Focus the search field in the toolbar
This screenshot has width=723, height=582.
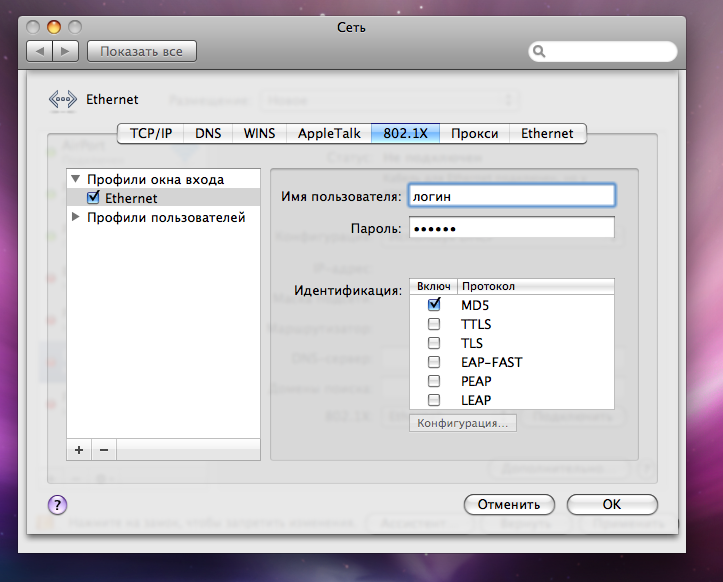pos(603,51)
